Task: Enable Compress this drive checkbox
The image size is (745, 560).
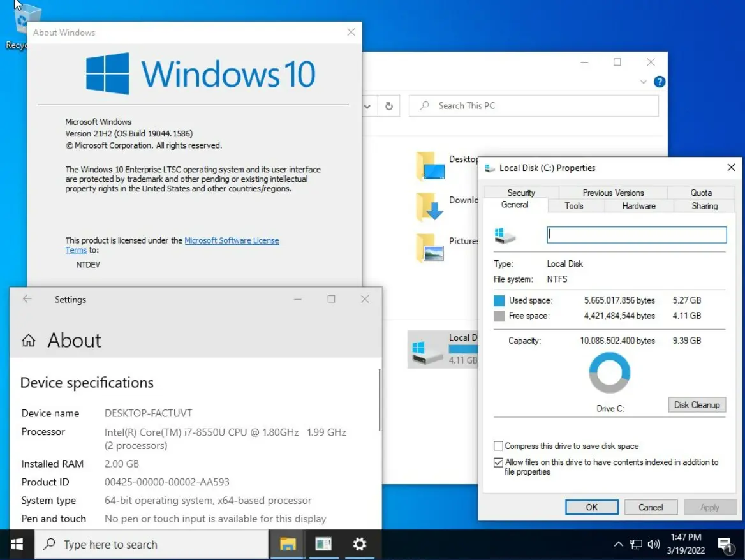Action: pos(498,446)
